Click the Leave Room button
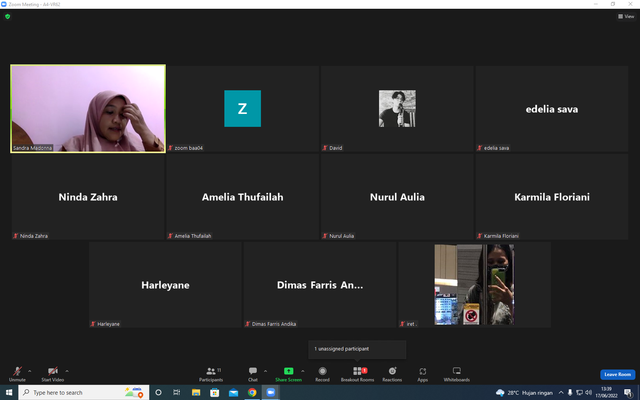The image size is (640, 400). click(x=618, y=374)
